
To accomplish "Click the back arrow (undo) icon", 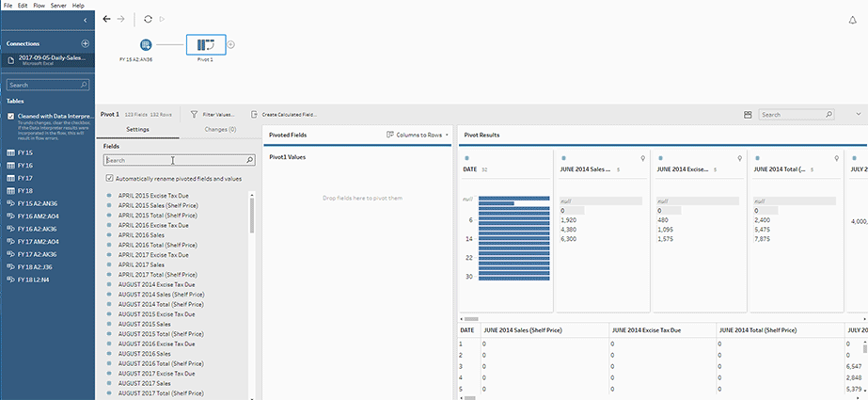I will 106,19.
